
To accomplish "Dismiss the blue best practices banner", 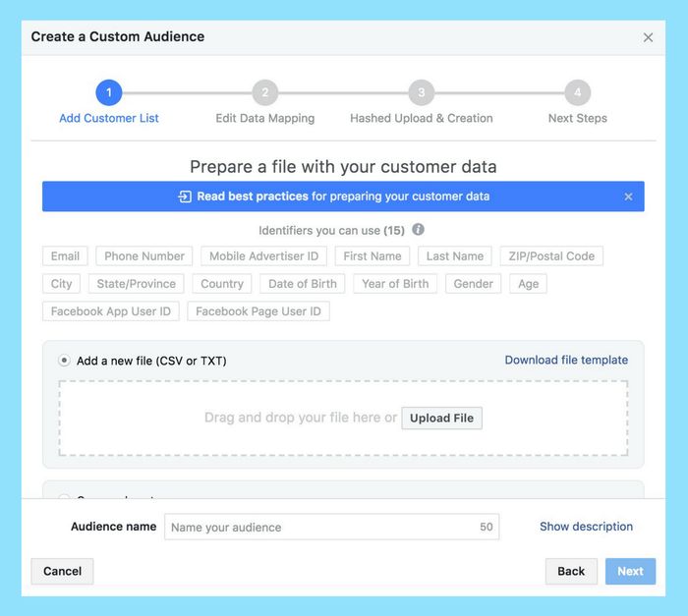I will (628, 196).
